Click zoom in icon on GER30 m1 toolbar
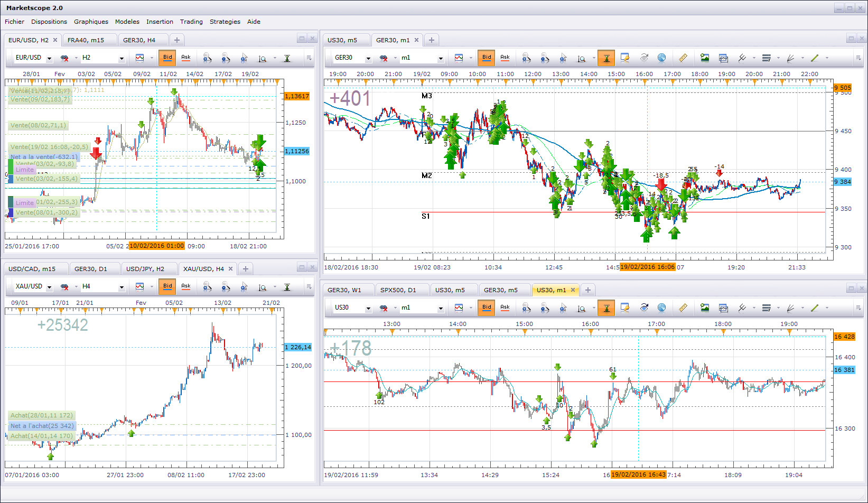This screenshot has height=503, width=868. (526, 58)
